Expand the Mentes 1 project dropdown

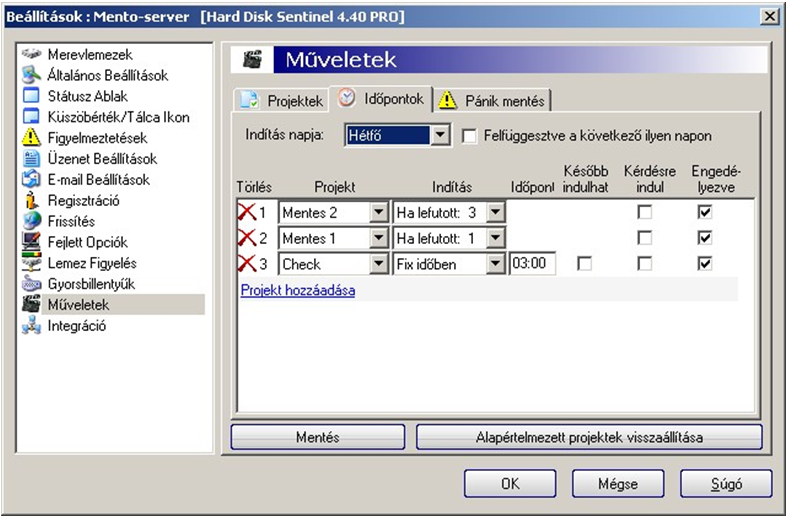tap(378, 238)
